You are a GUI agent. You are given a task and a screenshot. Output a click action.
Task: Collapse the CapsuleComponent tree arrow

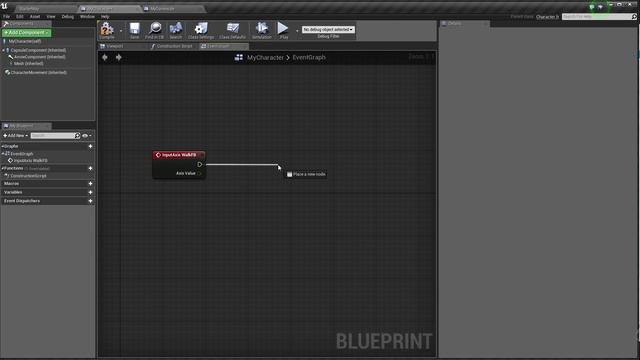click(3, 50)
